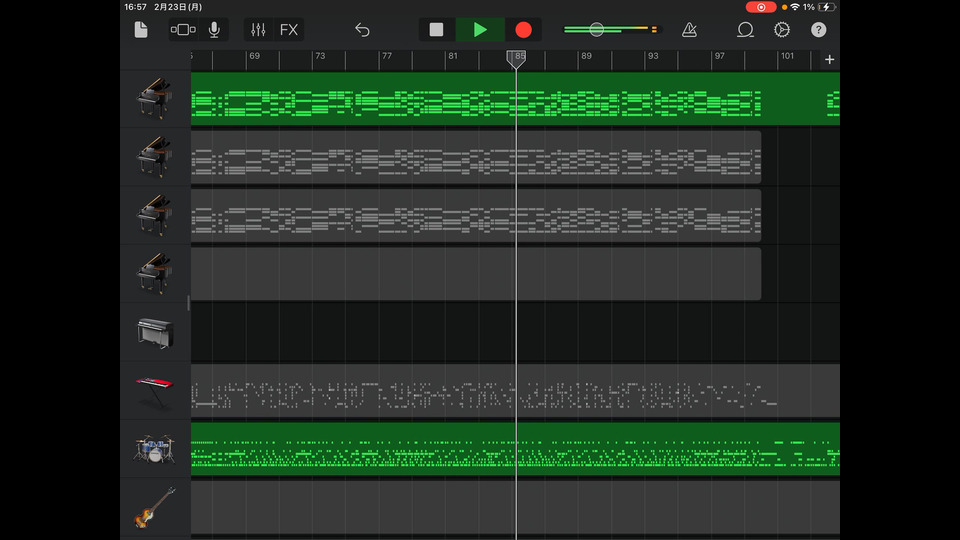Tap ruler at bar 89

coord(587,56)
